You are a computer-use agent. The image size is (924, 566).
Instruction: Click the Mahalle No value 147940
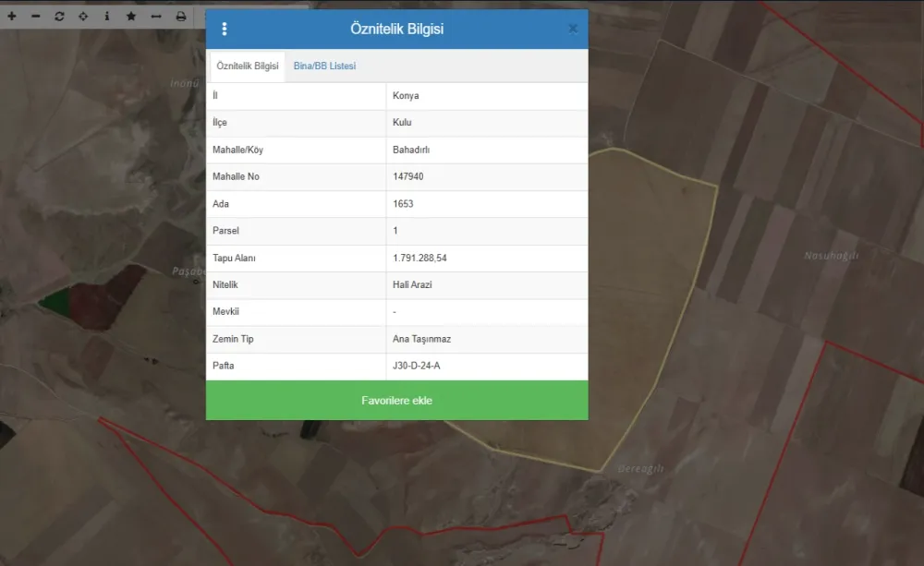tap(408, 176)
